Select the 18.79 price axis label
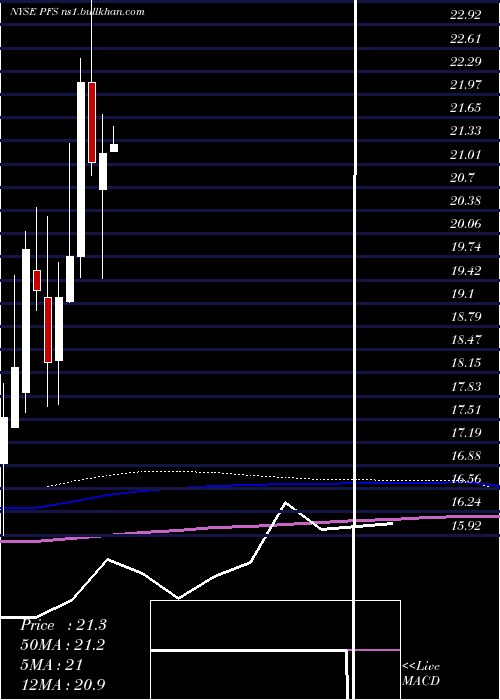Image resolution: width=500 pixels, height=700 pixels. click(x=466, y=317)
